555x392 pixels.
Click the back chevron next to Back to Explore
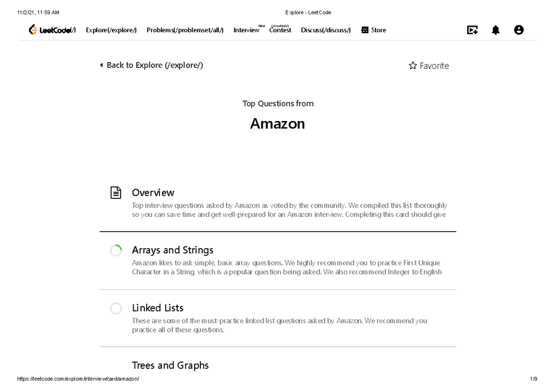click(102, 65)
